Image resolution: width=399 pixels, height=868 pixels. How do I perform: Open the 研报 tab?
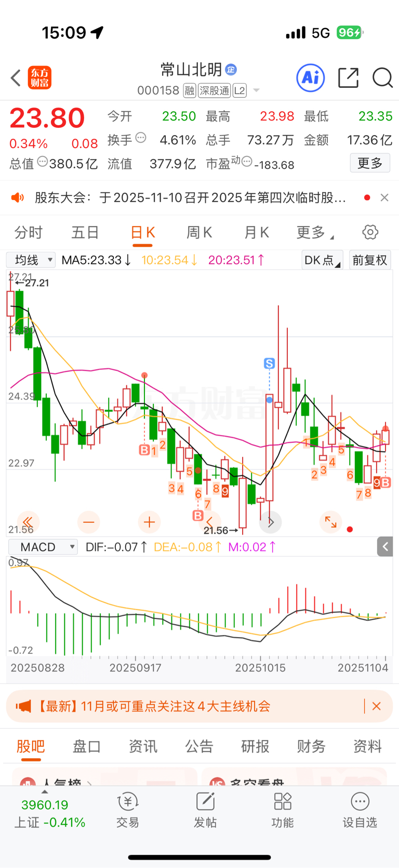[255, 746]
